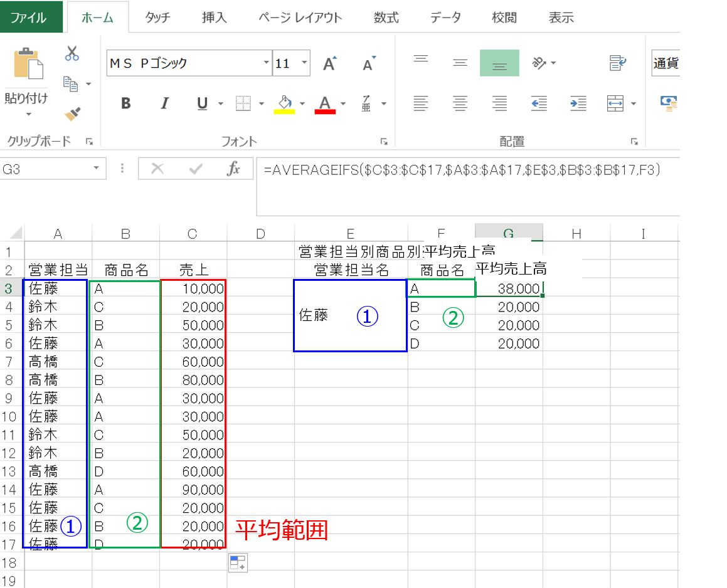The image size is (727, 588).
Task: Switch to the 数式 ribbon tab
Action: point(386,18)
